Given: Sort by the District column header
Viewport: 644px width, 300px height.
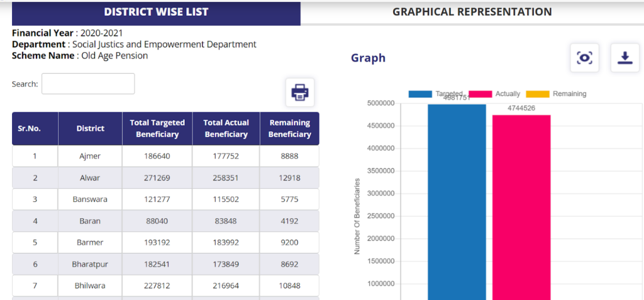Looking at the screenshot, I should click(91, 128).
